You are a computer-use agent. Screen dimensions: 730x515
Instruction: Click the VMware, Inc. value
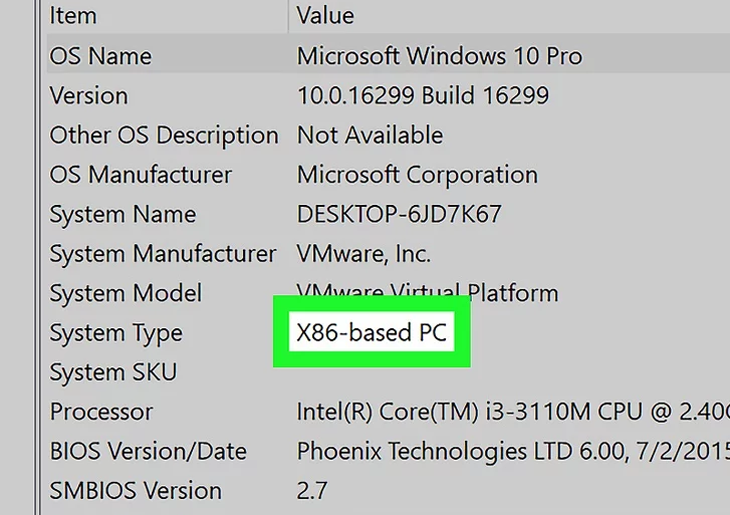[363, 254]
